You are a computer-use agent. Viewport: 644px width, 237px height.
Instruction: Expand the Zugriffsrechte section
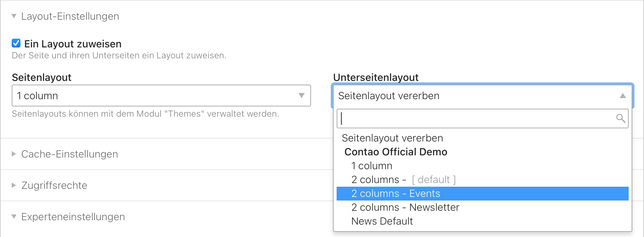point(50,185)
